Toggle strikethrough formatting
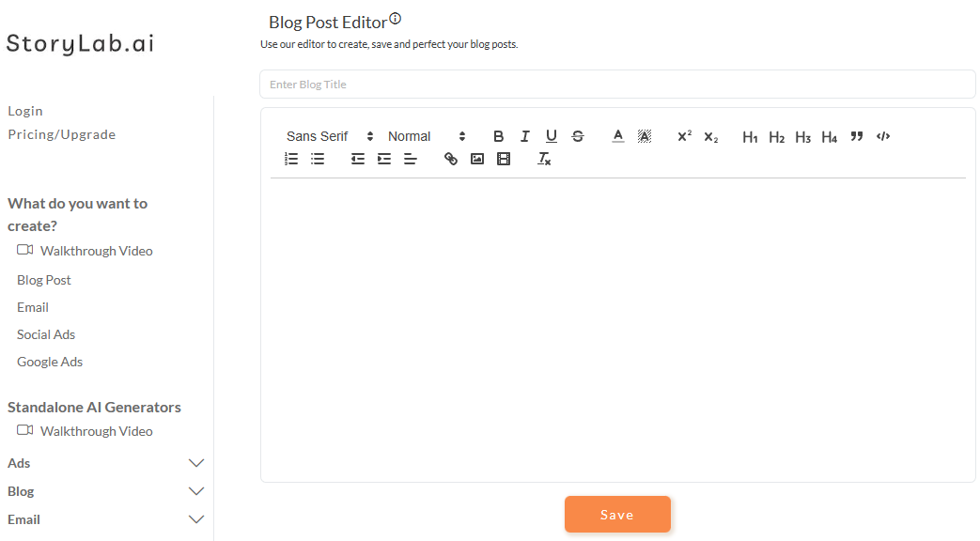This screenshot has height=541, width=980. 578,136
